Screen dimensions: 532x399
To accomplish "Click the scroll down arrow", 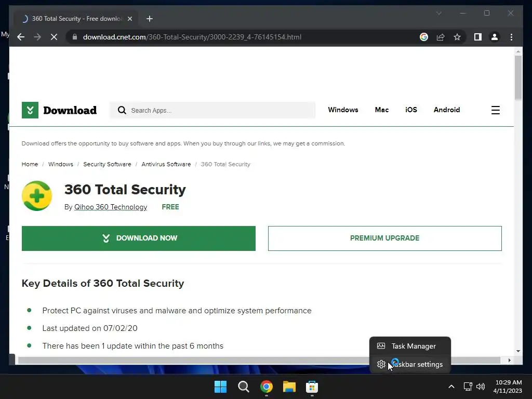I will coord(518,351).
